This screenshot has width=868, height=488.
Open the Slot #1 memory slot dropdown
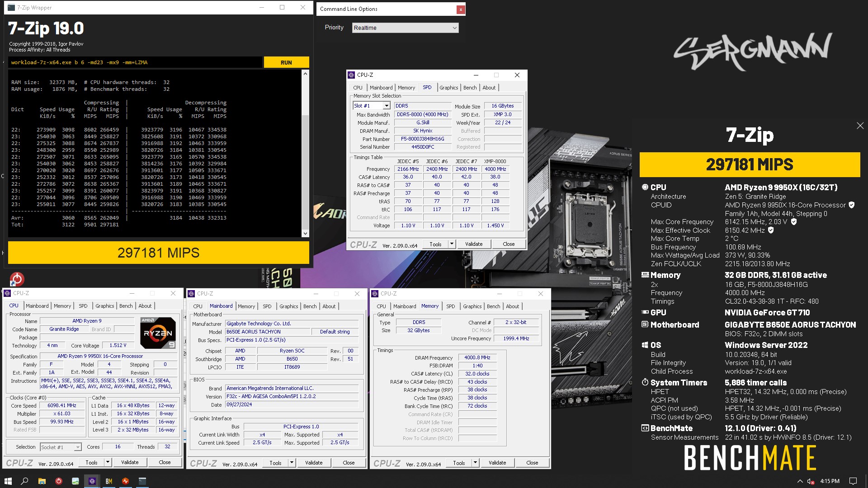click(371, 106)
